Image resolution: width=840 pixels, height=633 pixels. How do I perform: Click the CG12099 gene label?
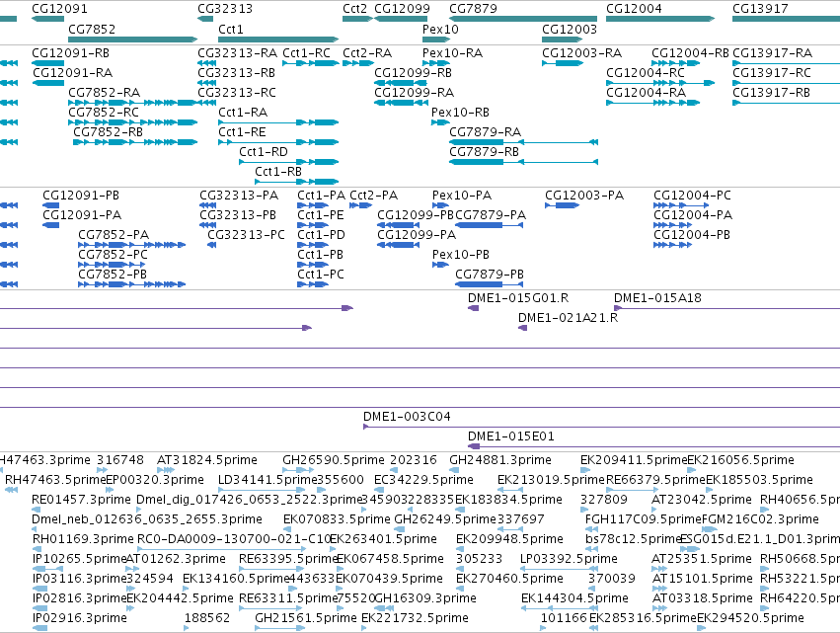click(x=402, y=9)
